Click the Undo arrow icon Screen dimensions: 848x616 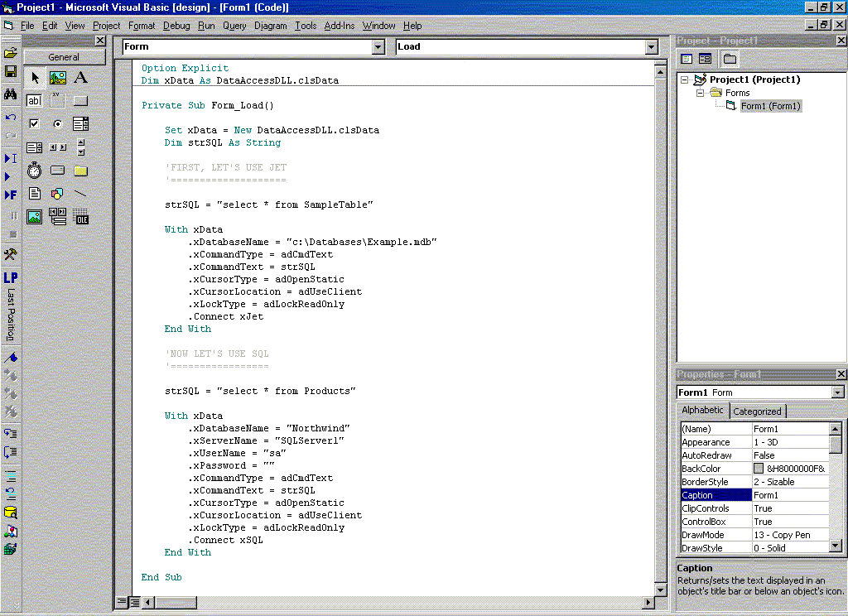[x=10, y=117]
